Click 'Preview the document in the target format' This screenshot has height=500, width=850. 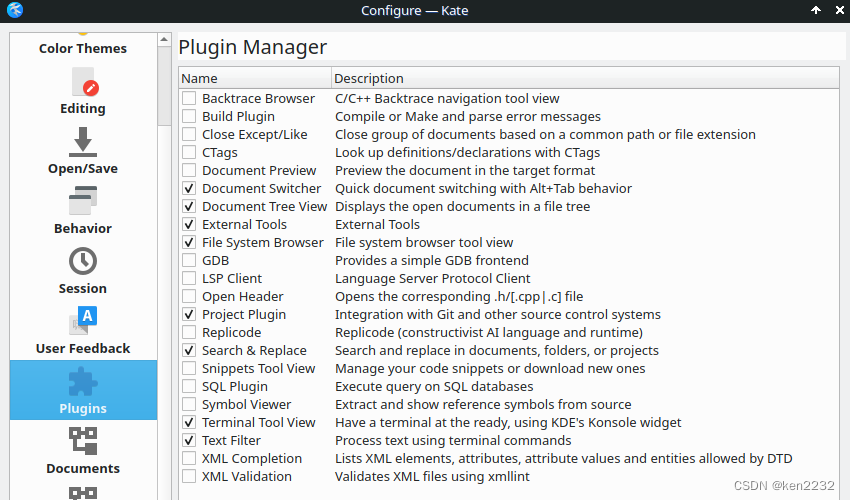click(465, 170)
